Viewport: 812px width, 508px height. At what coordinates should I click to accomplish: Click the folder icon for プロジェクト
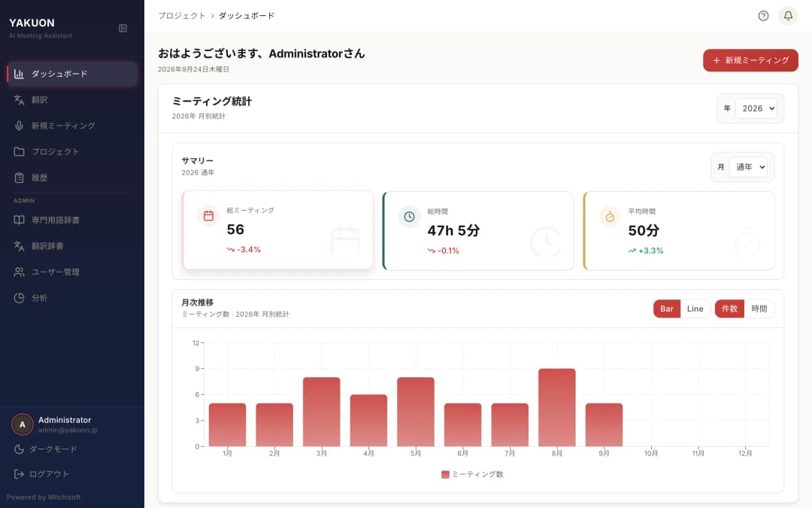pos(19,151)
